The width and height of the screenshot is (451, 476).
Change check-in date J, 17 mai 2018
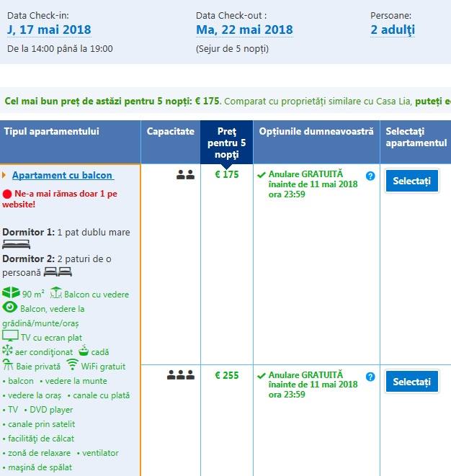[x=49, y=30]
